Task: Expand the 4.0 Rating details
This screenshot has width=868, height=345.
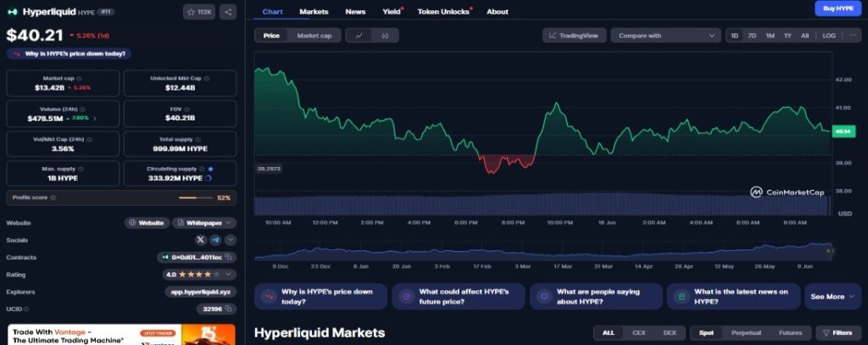Action: [x=199, y=275]
